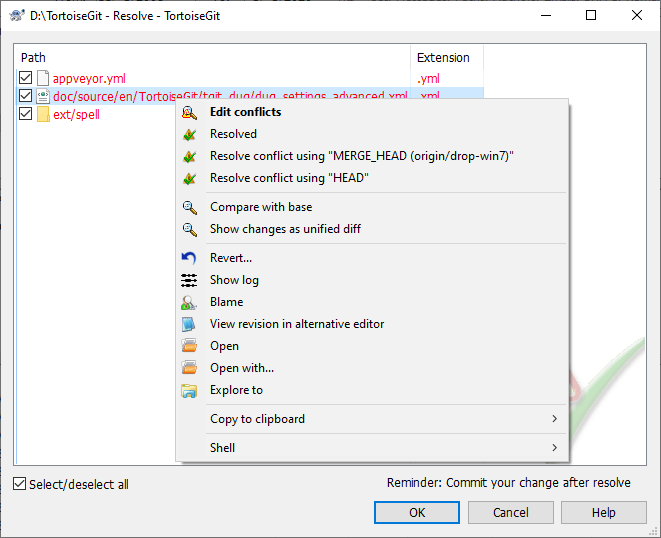Expand the Shell submenu arrow
The height and width of the screenshot is (538, 661).
pyautogui.click(x=554, y=448)
